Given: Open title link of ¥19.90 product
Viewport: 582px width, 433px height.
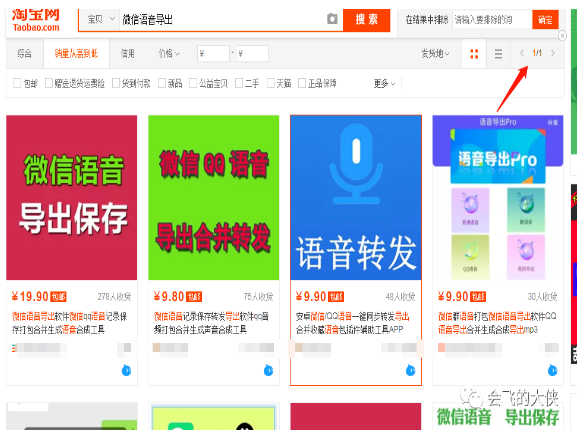Looking at the screenshot, I should [x=69, y=323].
